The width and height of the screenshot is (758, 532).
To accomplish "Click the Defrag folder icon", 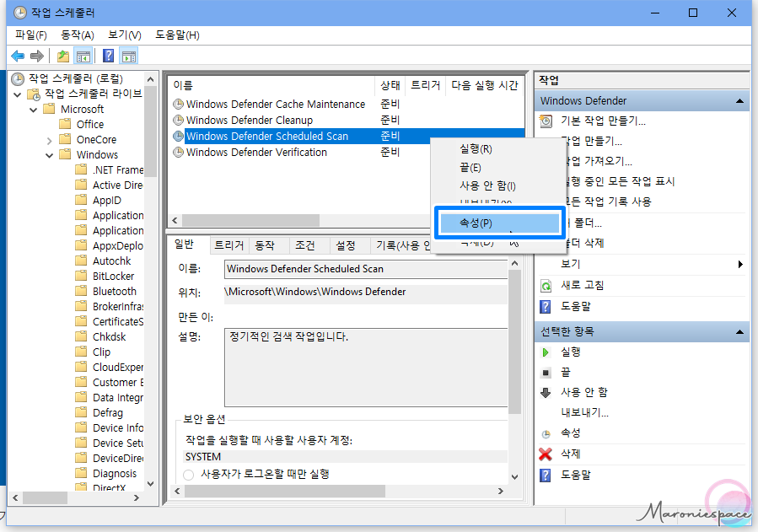I will 81,412.
